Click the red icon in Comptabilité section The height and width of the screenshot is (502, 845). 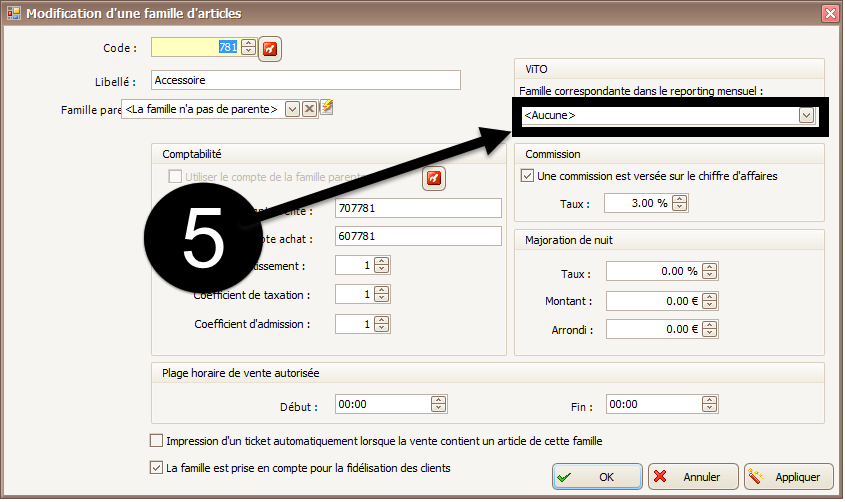point(434,178)
